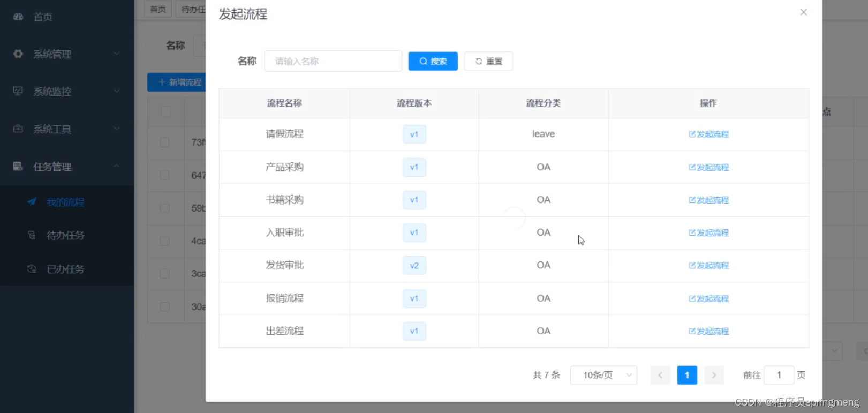
Task: Start the 请假流程 via 发起流程 link
Action: coord(708,134)
